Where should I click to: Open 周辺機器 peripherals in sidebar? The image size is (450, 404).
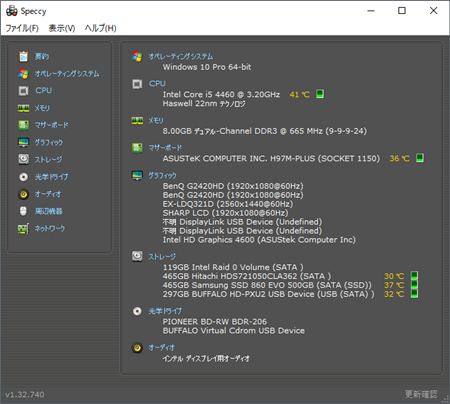(x=48, y=211)
